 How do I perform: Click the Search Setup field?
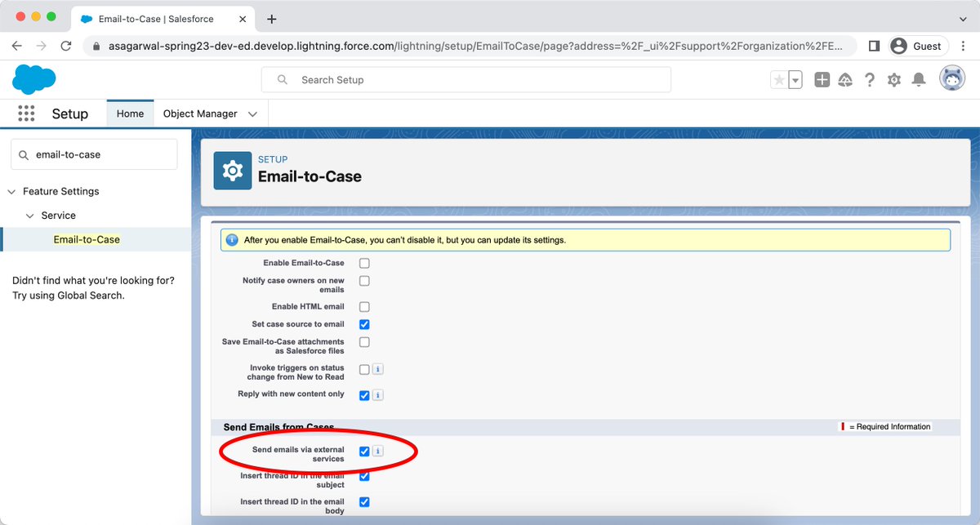465,79
